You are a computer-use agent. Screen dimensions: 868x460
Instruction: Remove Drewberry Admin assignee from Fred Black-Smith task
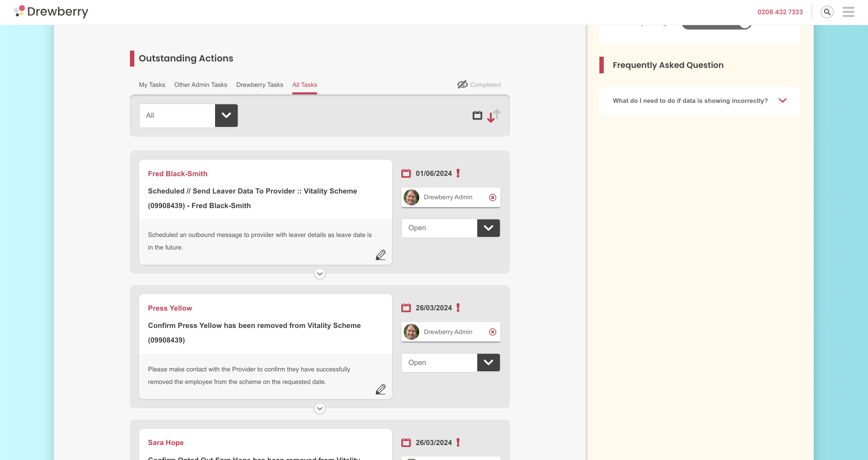point(493,197)
